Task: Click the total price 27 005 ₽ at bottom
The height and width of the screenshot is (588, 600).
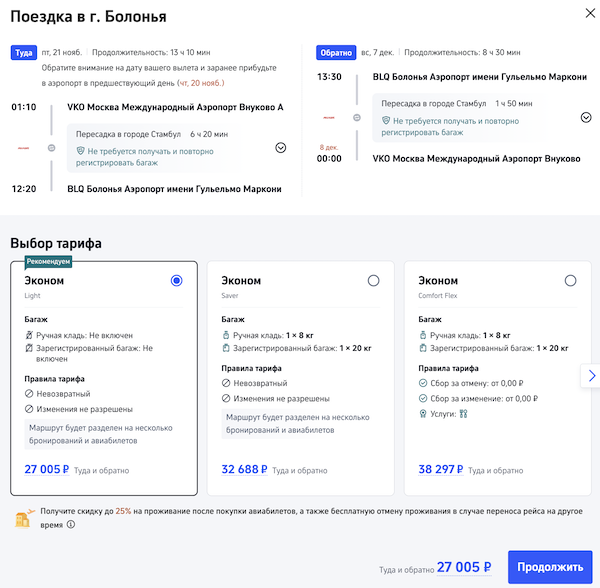Action: [x=464, y=567]
